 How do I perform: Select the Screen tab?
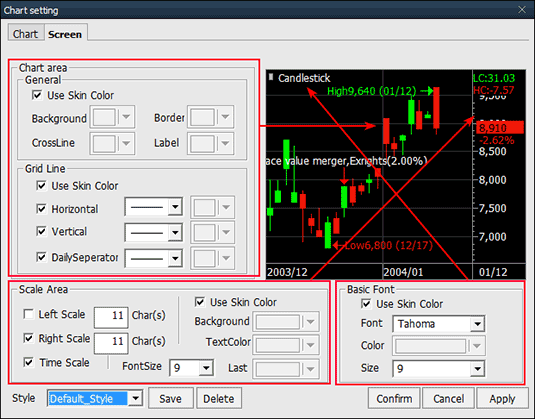65,33
